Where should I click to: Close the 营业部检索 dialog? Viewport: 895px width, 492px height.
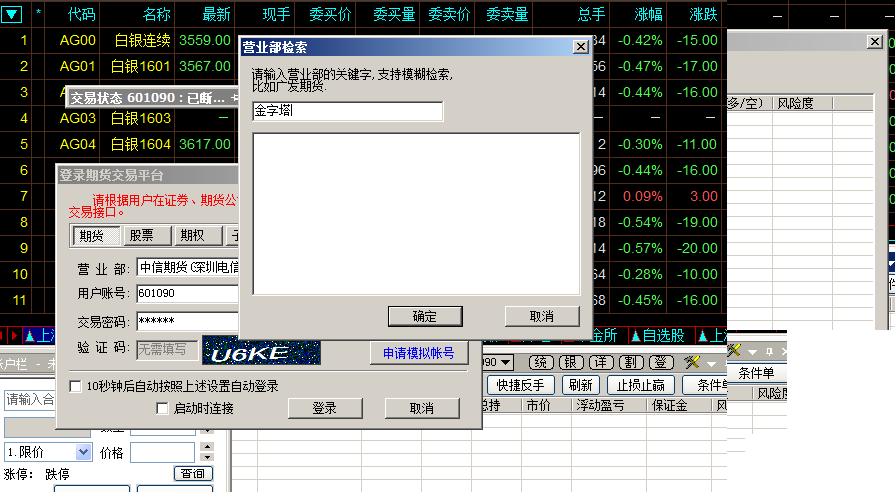click(x=579, y=47)
